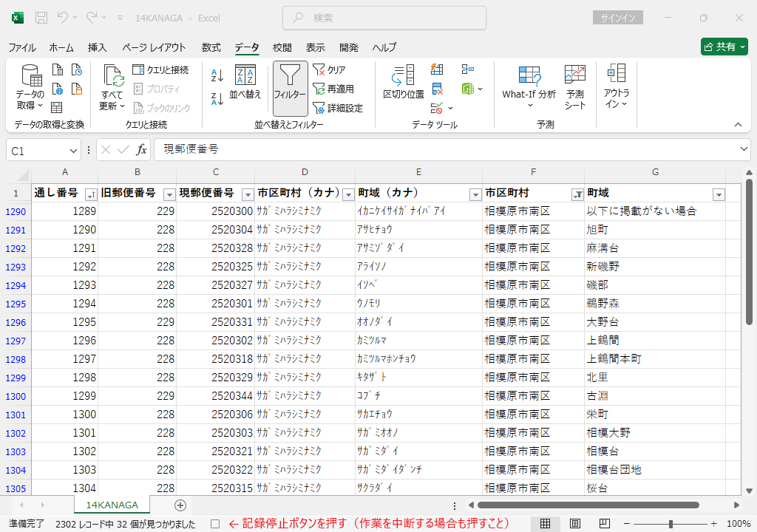Click the zoom slider handle

(671, 524)
